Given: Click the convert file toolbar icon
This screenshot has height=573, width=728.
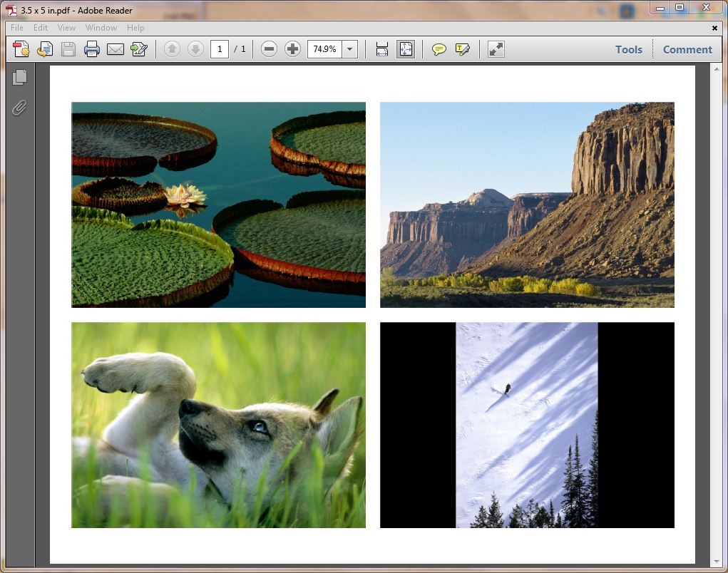Looking at the screenshot, I should tap(45, 48).
